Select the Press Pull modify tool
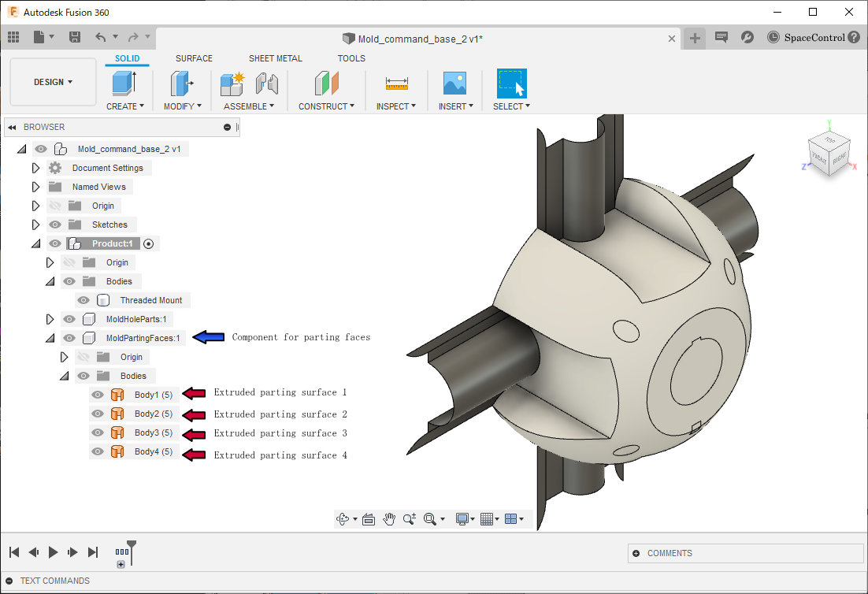 point(182,84)
